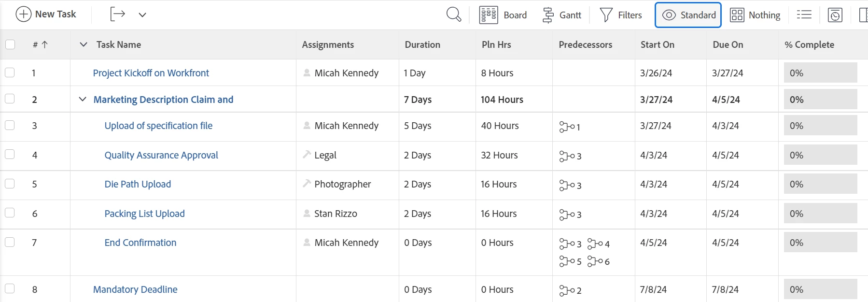
Task: Open the Filters funnel icon
Action: [x=606, y=15]
